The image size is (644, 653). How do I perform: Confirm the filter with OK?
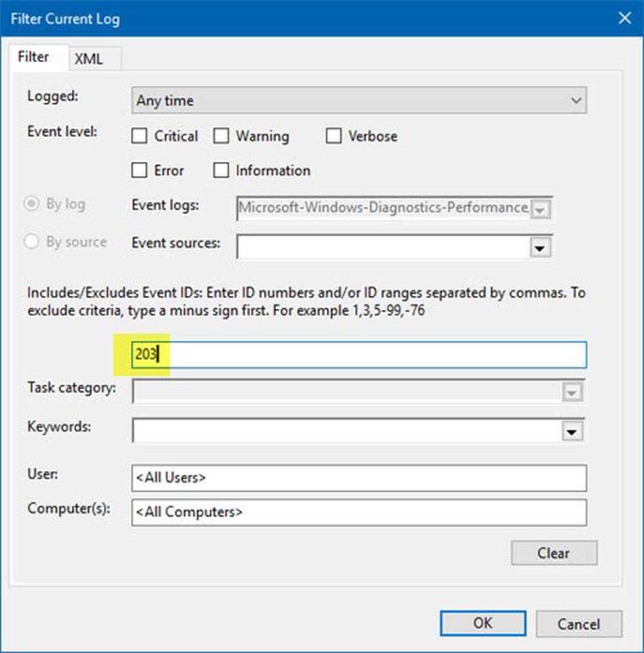point(483,624)
